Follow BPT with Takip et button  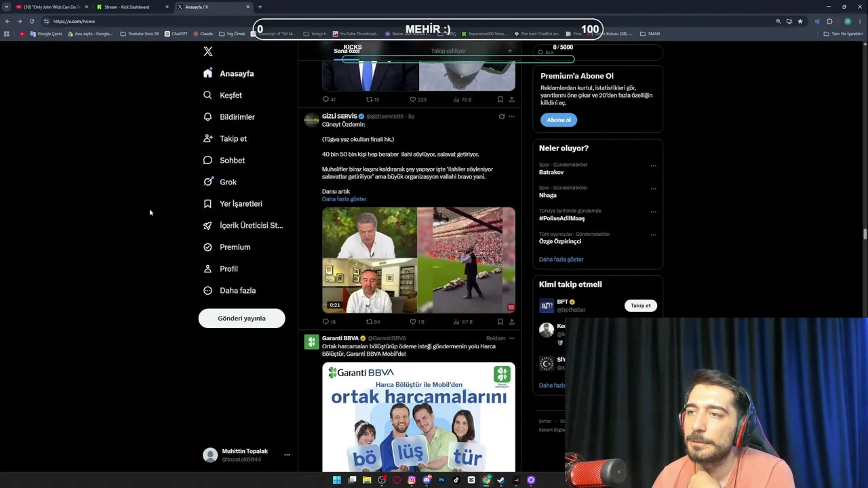tap(640, 306)
